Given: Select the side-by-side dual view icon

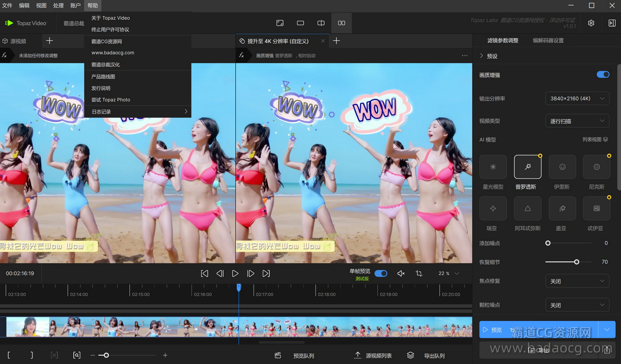Looking at the screenshot, I should coord(341,23).
